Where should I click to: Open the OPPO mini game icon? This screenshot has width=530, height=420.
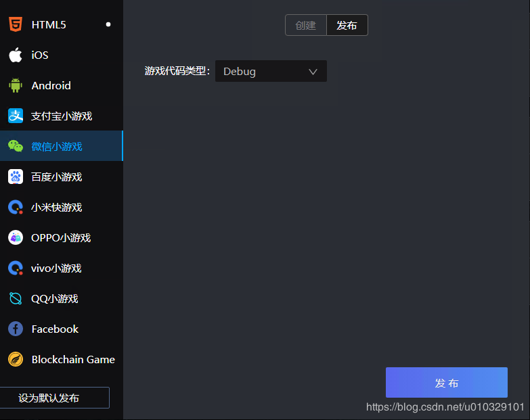pos(15,238)
